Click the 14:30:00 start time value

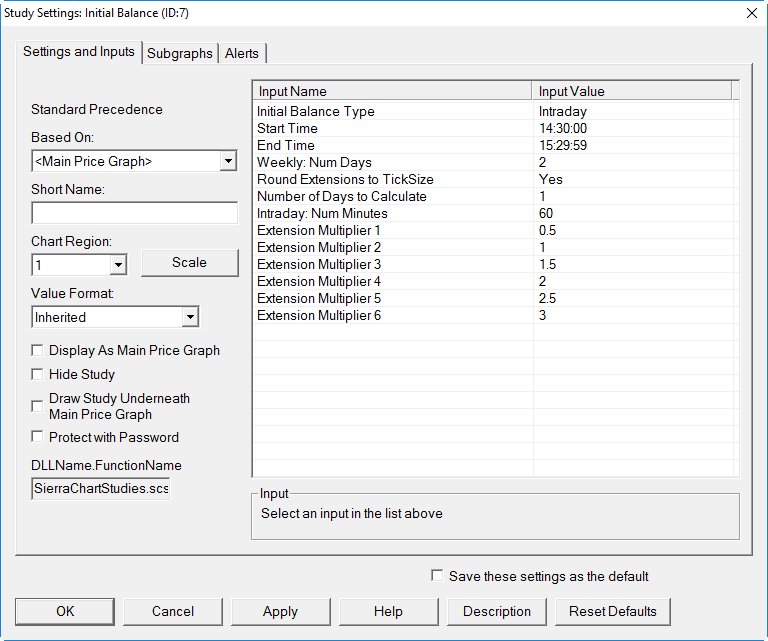[563, 128]
